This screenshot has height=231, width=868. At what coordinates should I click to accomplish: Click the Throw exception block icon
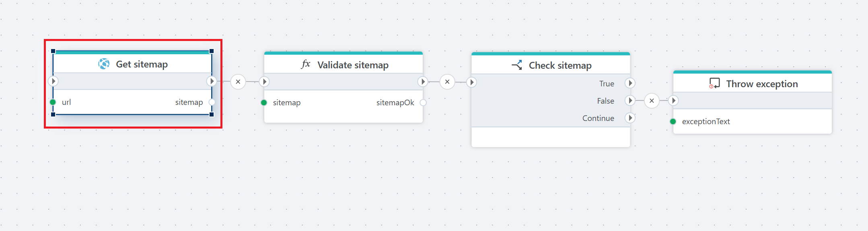point(714,84)
